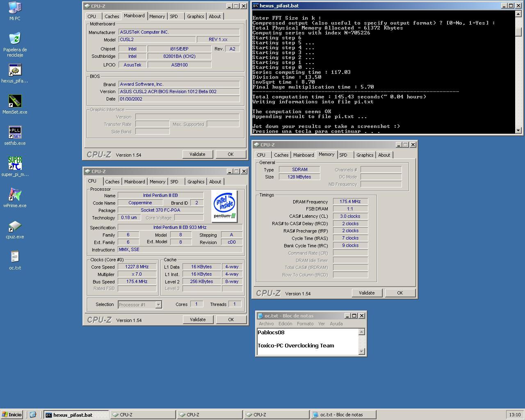
Task: Click the Specification Intel Pentium III EB 933 MHz field
Action: [180, 227]
